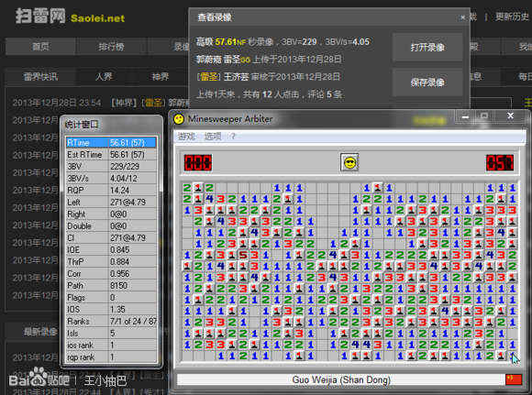Select the Flags row in stats
This screenshot has height=395, width=532.
click(x=111, y=298)
